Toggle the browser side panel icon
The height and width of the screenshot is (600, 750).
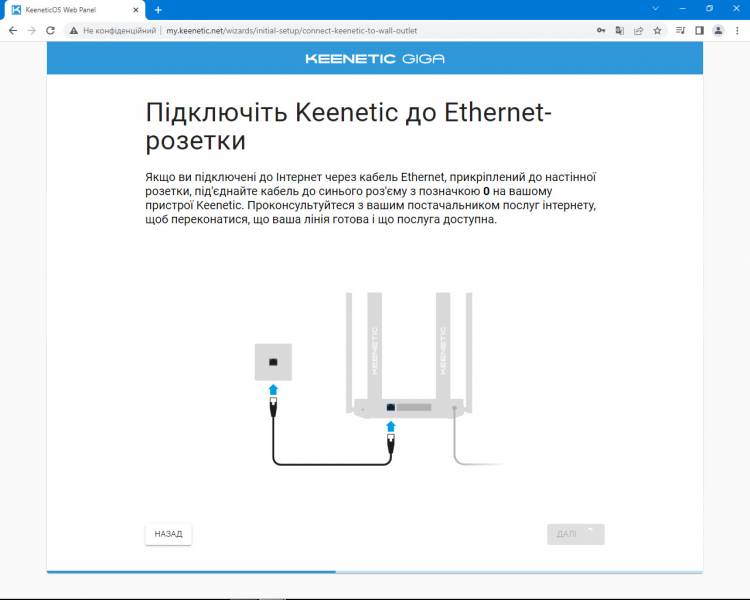point(699,31)
